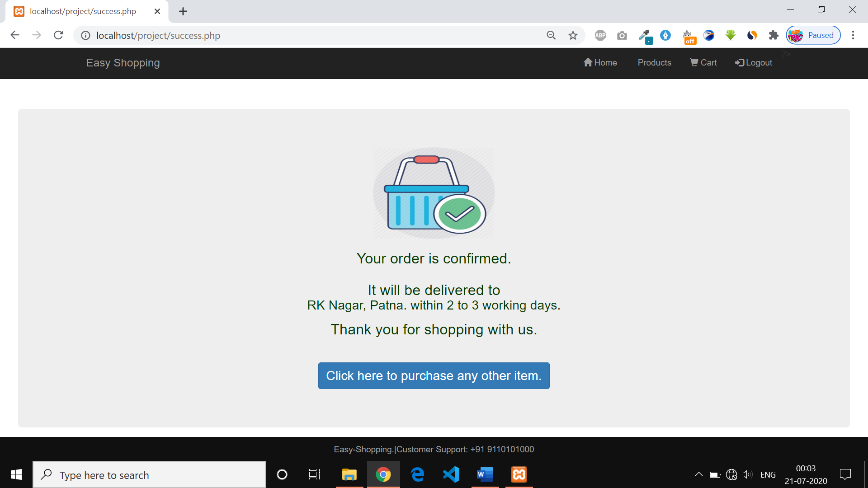Click 'purchase any other item' button

pos(434,375)
